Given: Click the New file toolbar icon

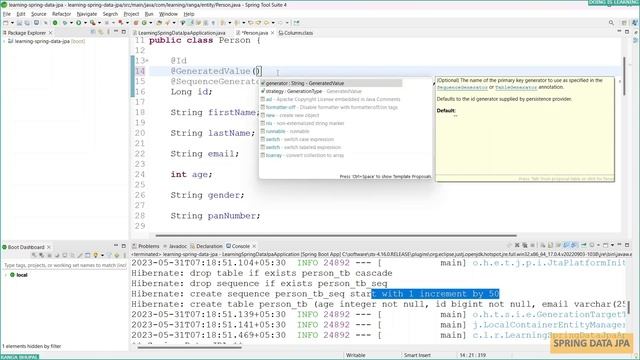Looking at the screenshot, I should [x=6, y=23].
